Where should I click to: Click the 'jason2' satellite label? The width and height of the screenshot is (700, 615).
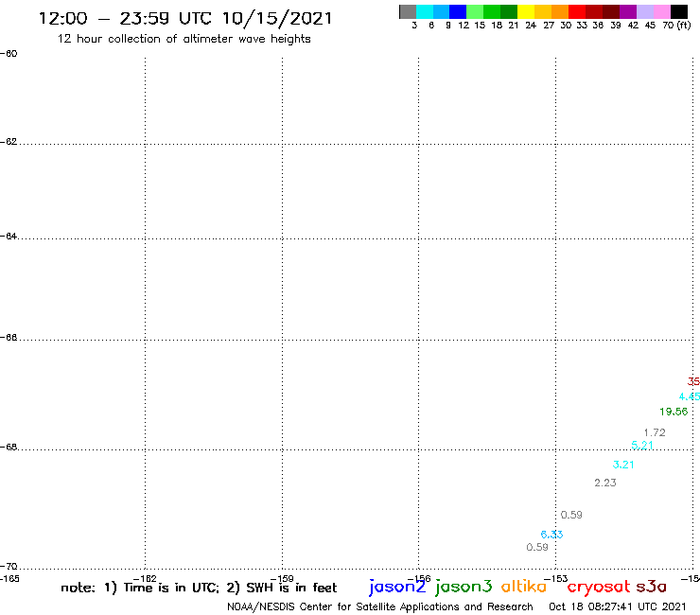pyautogui.click(x=397, y=587)
